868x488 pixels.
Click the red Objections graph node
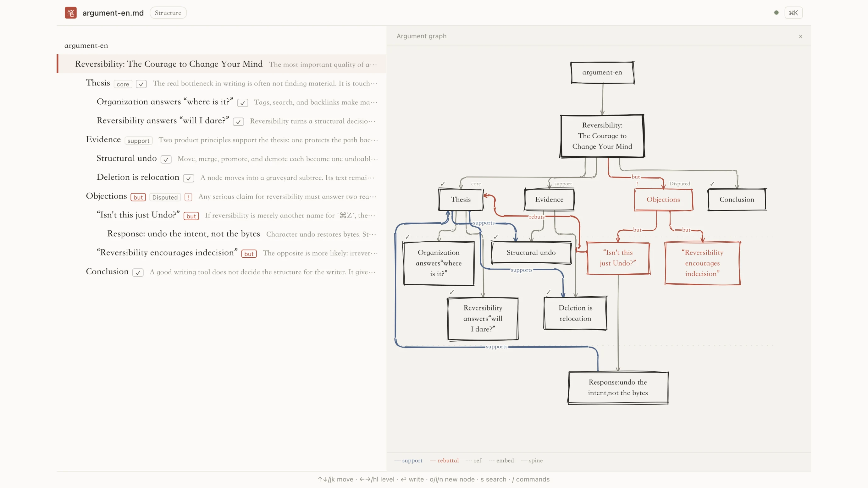pos(663,199)
